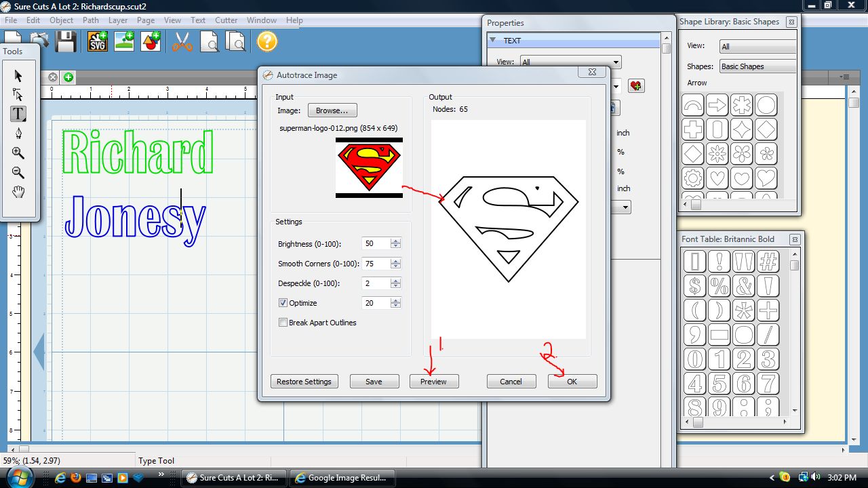Click Firefox in the quick launch bar
Screen dimensions: 868x488
pos(75,478)
